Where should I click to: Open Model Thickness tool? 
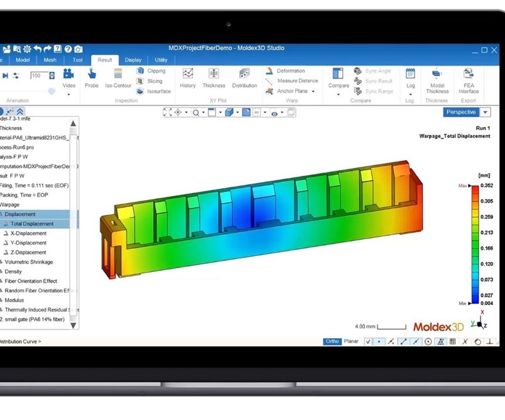click(x=437, y=81)
